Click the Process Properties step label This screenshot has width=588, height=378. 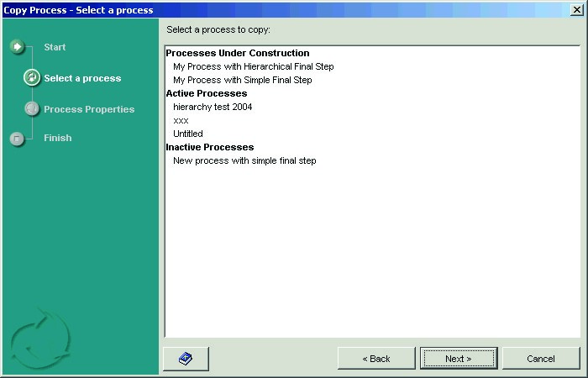(89, 109)
